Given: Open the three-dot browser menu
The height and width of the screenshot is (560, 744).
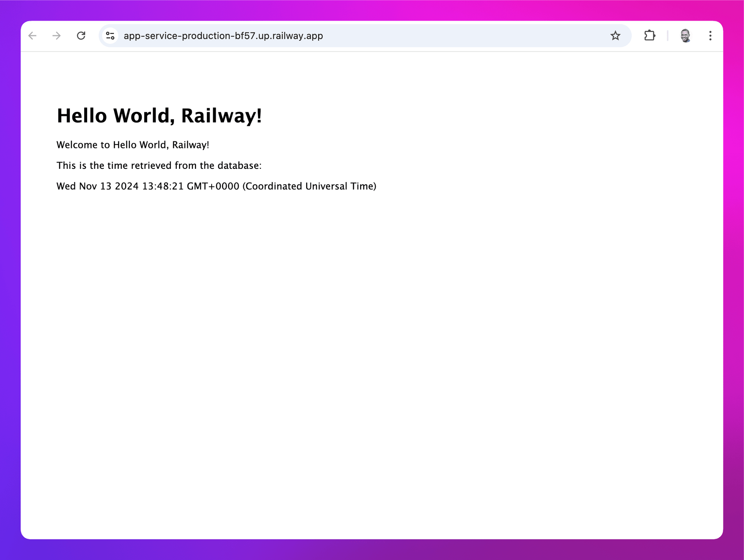Looking at the screenshot, I should click(x=710, y=36).
